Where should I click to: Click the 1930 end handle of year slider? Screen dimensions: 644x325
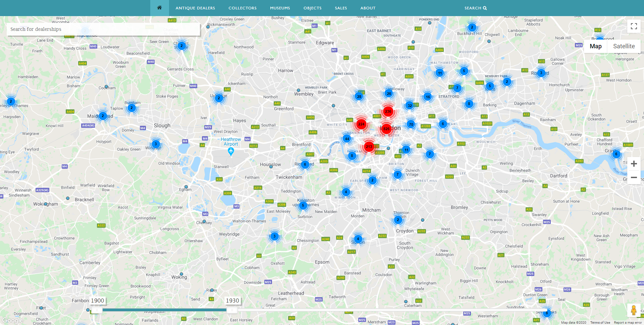tap(231, 310)
